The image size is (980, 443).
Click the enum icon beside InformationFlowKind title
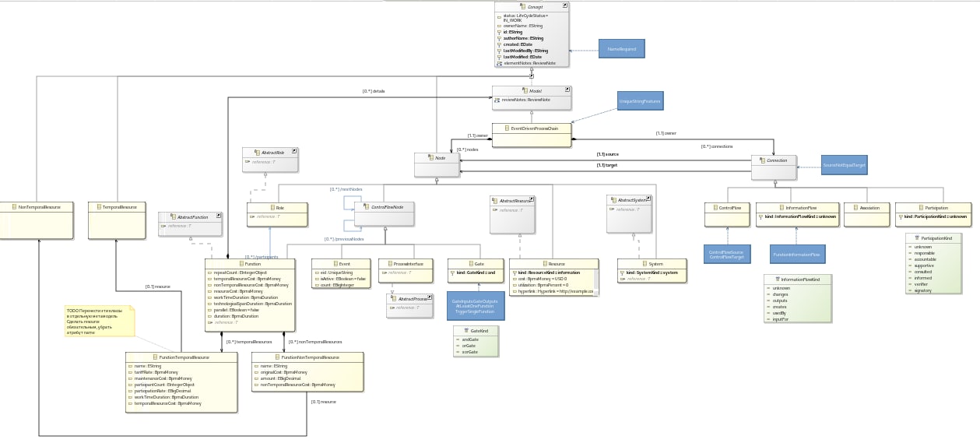point(777,279)
